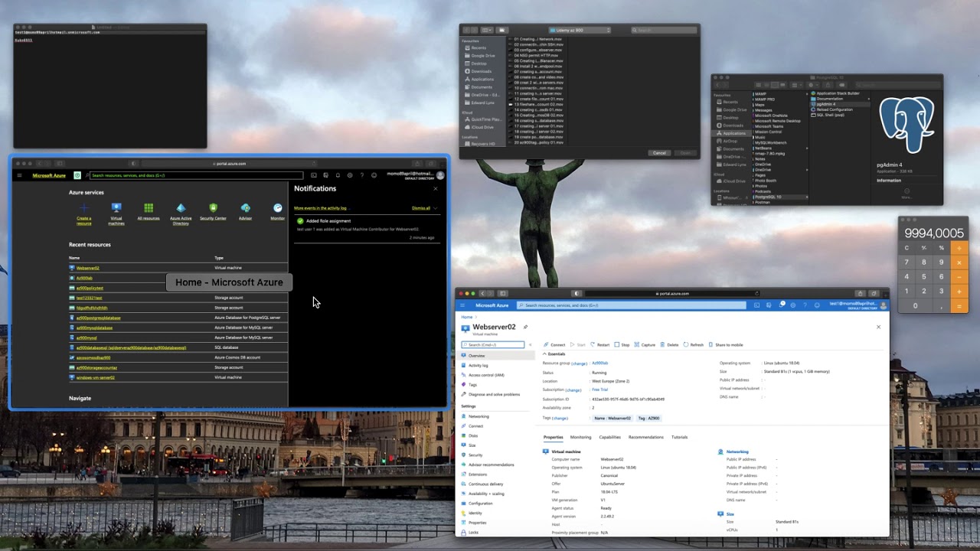Open Security Center shield icon

tap(213, 208)
